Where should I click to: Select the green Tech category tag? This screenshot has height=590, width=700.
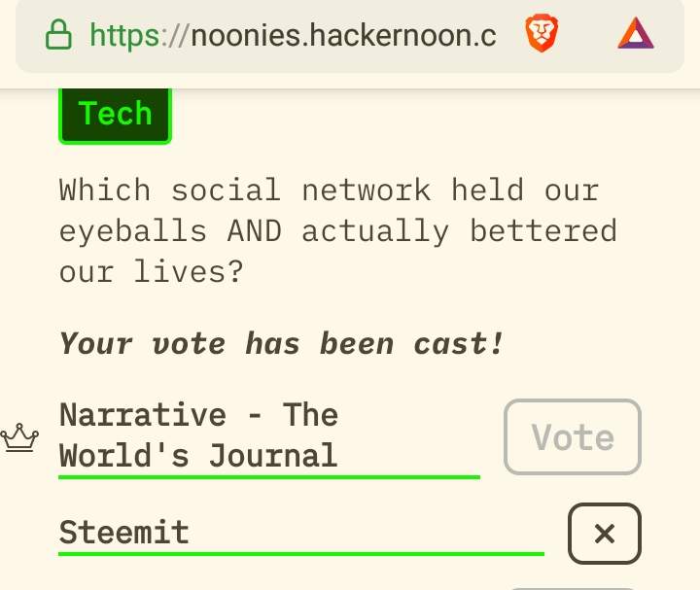tap(115, 115)
